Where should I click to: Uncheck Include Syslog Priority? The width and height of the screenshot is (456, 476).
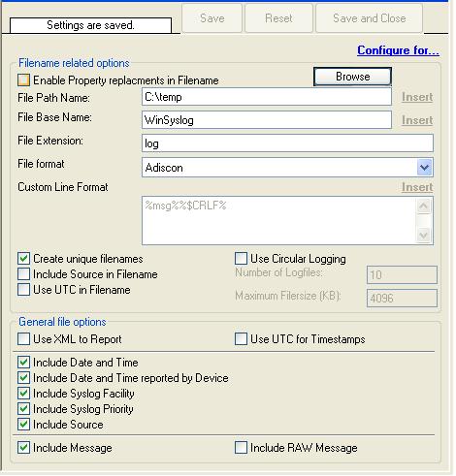click(23, 409)
